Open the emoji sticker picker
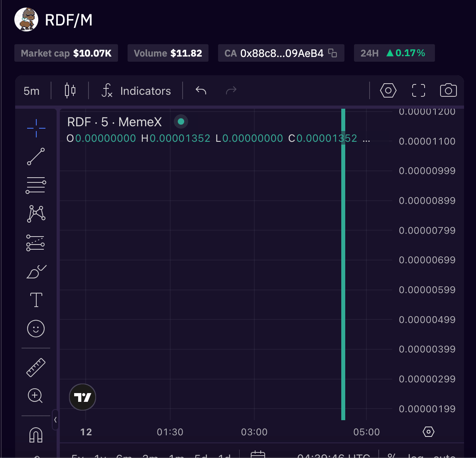The width and height of the screenshot is (476, 458). [36, 329]
